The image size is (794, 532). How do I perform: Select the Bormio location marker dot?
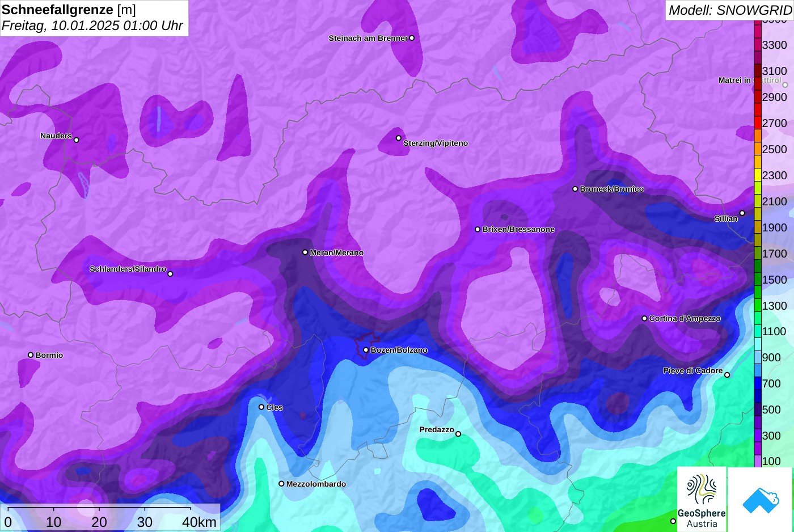[x=31, y=355]
